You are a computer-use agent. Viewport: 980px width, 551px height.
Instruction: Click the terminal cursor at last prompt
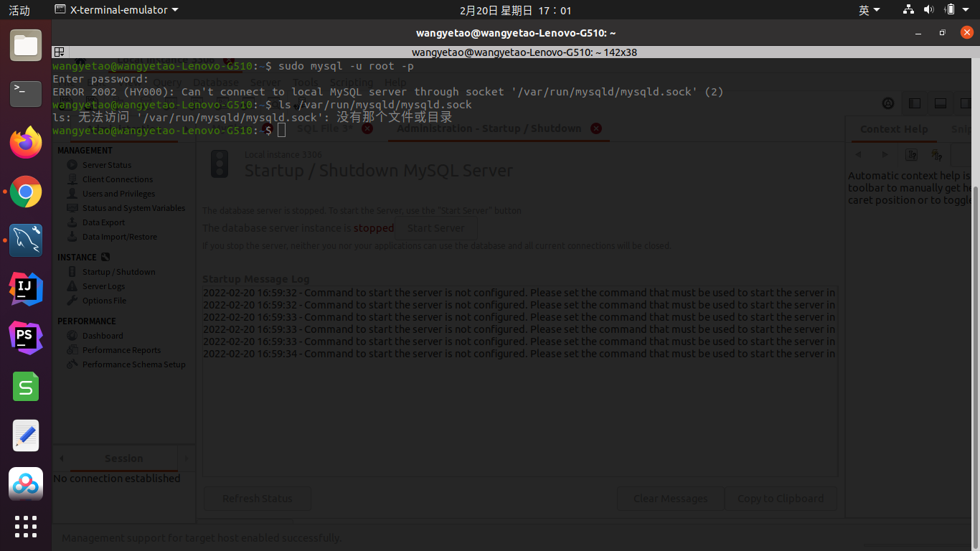(x=282, y=130)
